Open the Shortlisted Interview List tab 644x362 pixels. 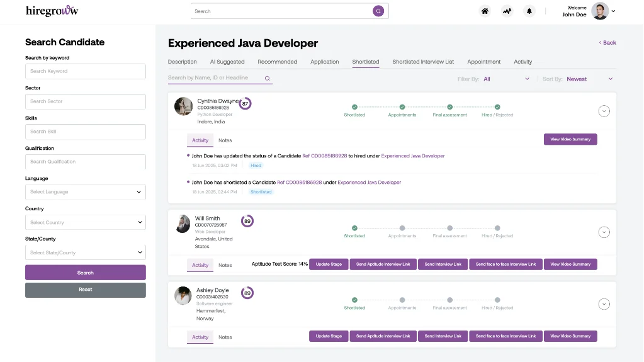point(423,62)
